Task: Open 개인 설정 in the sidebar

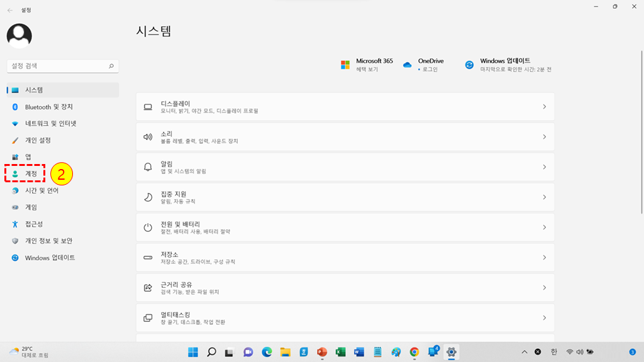Action: [x=63, y=140]
